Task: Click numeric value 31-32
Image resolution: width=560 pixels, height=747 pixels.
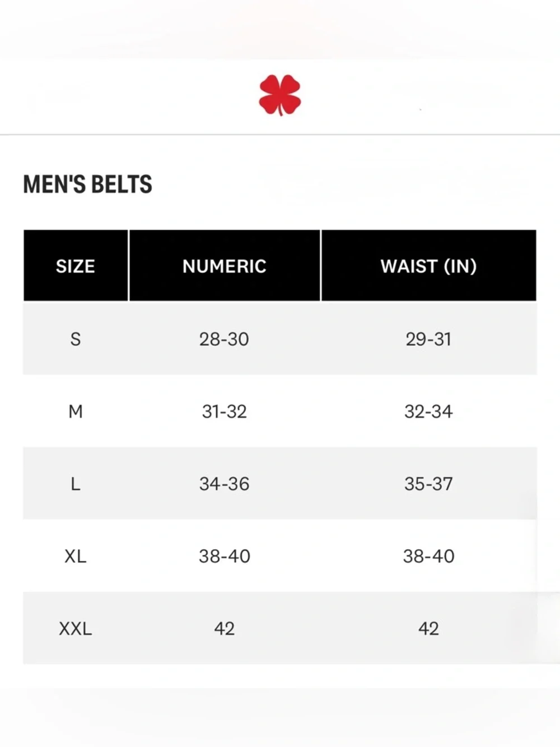Action: pyautogui.click(x=224, y=411)
